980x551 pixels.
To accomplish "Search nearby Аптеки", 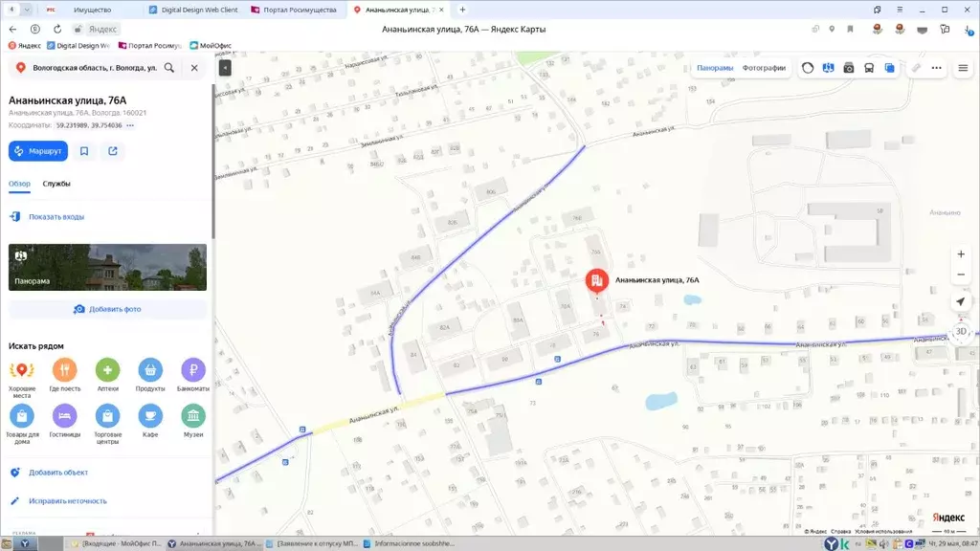I will tap(107, 375).
